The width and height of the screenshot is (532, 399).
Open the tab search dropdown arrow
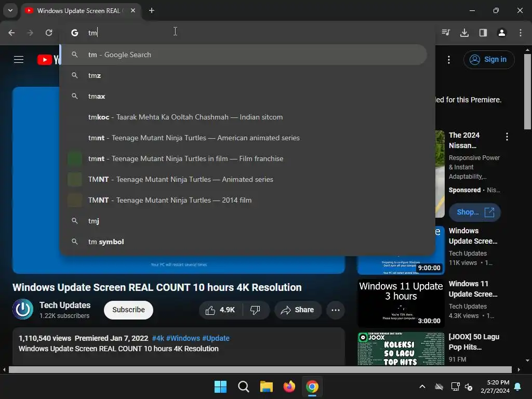[x=10, y=10]
